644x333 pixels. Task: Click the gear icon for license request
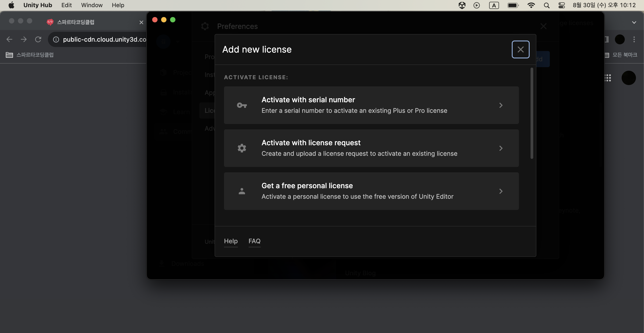[x=242, y=148]
